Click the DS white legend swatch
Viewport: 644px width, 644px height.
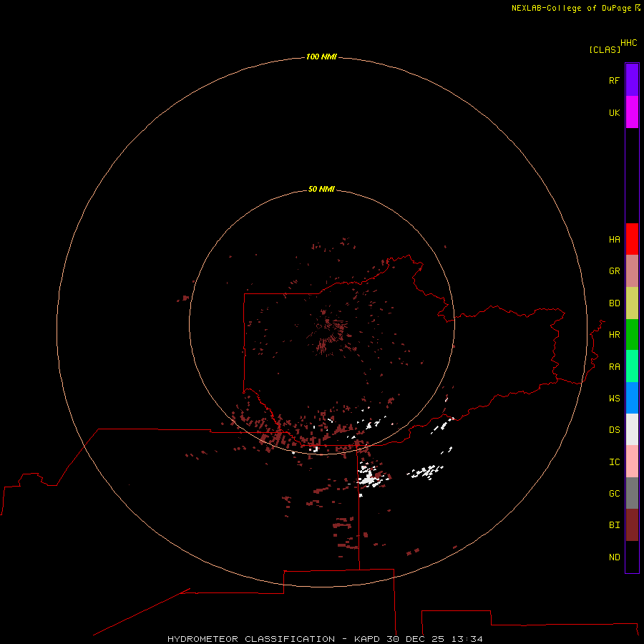point(632,429)
